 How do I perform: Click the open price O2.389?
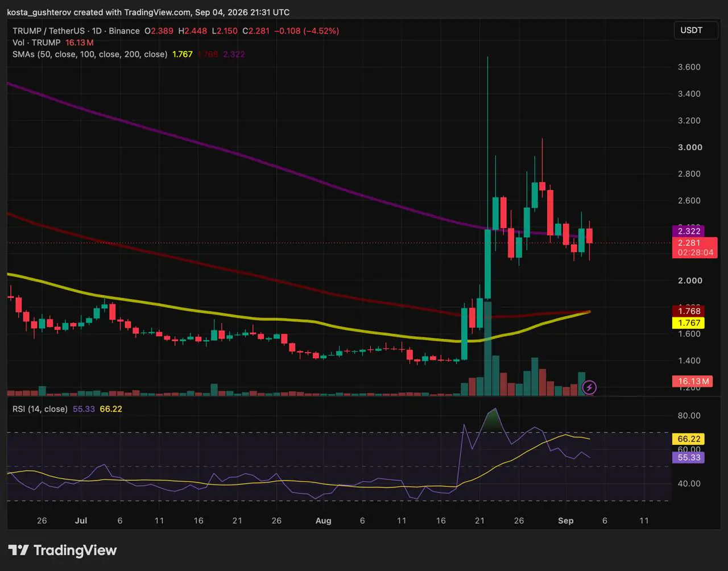160,31
